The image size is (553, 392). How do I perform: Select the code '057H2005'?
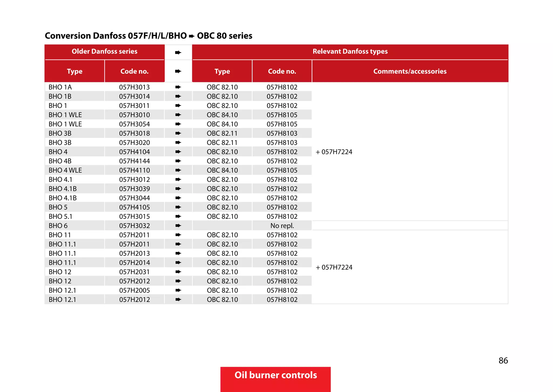pyautogui.click(x=134, y=290)
